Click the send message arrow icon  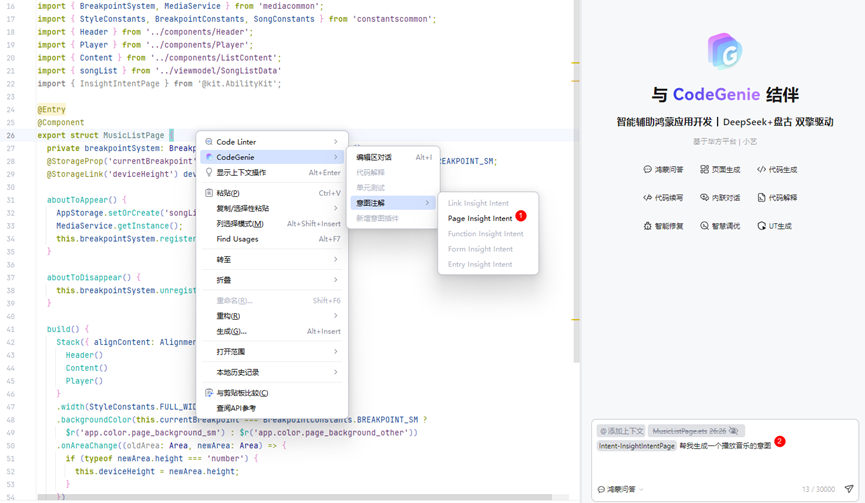click(849, 489)
